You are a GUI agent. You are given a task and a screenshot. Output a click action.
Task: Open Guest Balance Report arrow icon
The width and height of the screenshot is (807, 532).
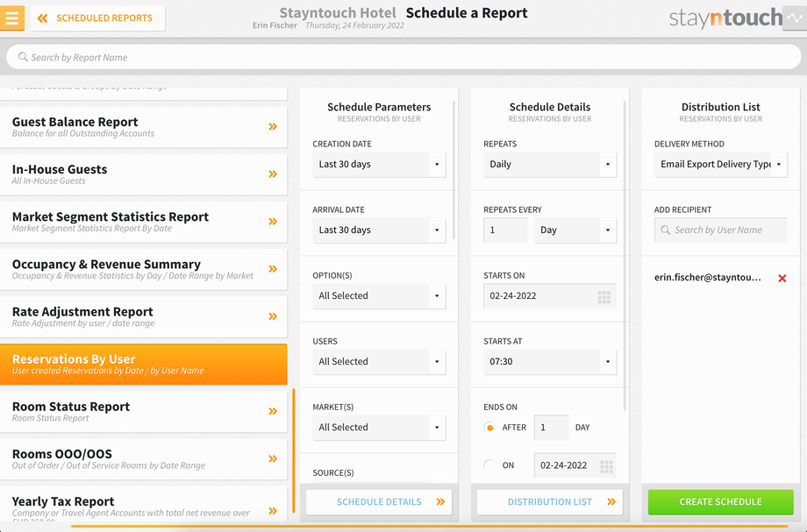click(273, 126)
